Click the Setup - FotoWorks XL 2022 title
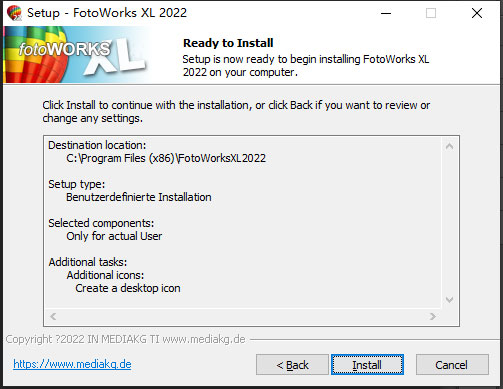Image resolution: width=503 pixels, height=389 pixels. click(x=107, y=13)
